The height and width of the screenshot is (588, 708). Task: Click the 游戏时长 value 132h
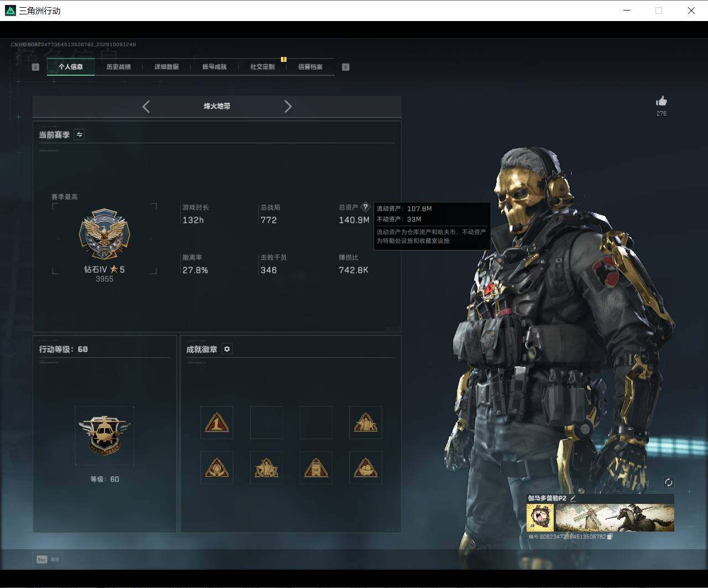coord(193,220)
